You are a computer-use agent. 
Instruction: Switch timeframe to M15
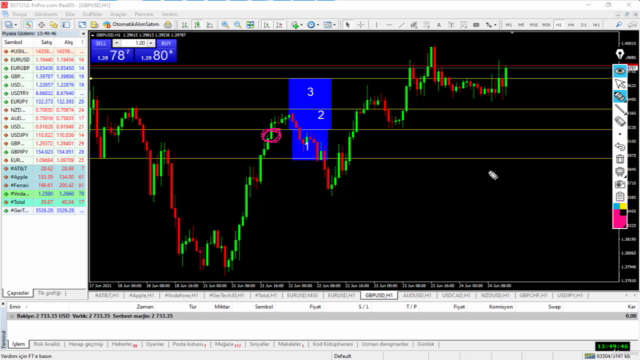[x=533, y=25]
